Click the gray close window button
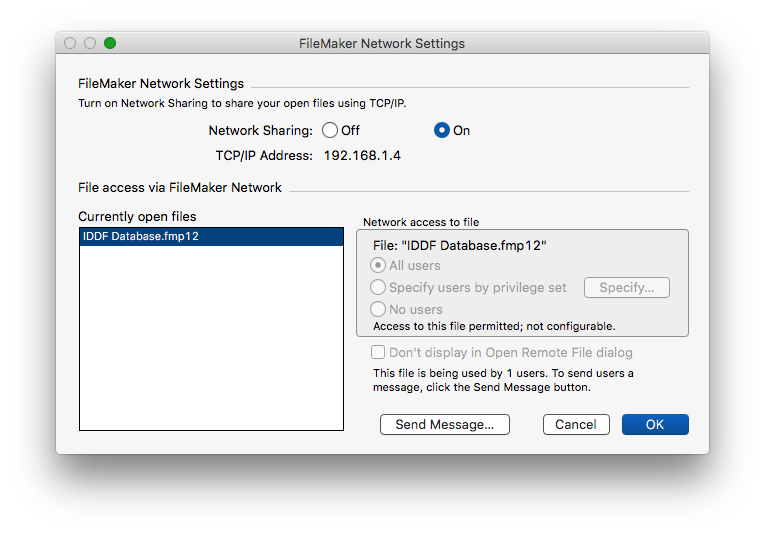 click(70, 43)
